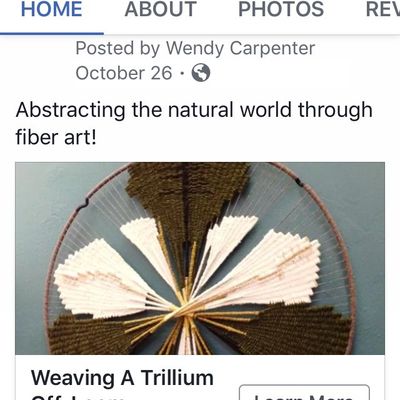Image resolution: width=400 pixels, height=400 pixels.
Task: Tap the gold center of the woven trillium
Action: (185, 307)
